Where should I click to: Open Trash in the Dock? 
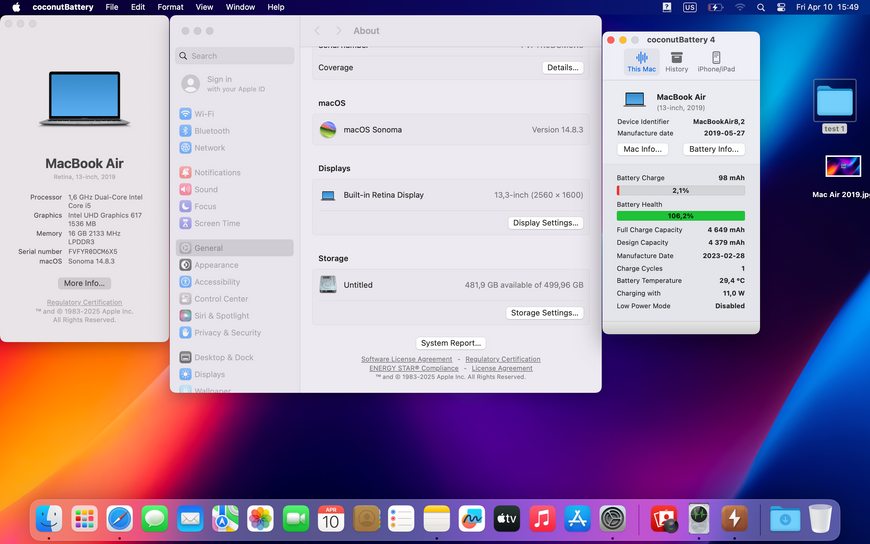pyautogui.click(x=820, y=519)
